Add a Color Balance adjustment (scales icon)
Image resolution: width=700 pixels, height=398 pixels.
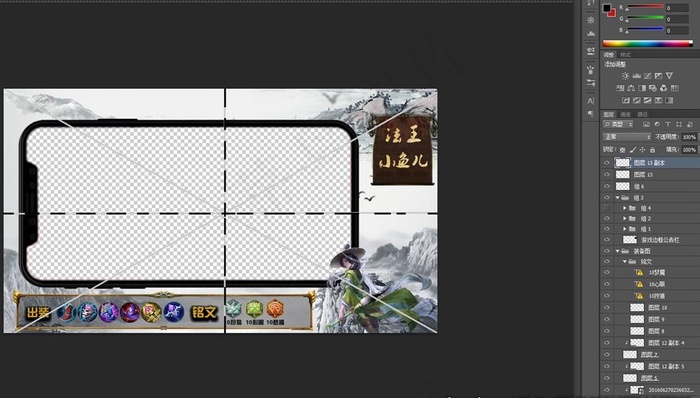coord(631,88)
